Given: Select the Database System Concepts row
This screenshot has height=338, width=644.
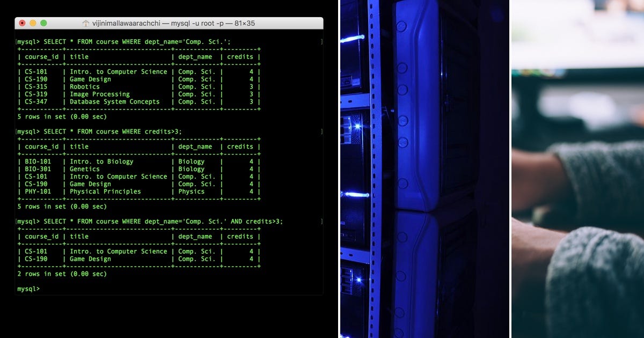Looking at the screenshot, I should point(115,101).
